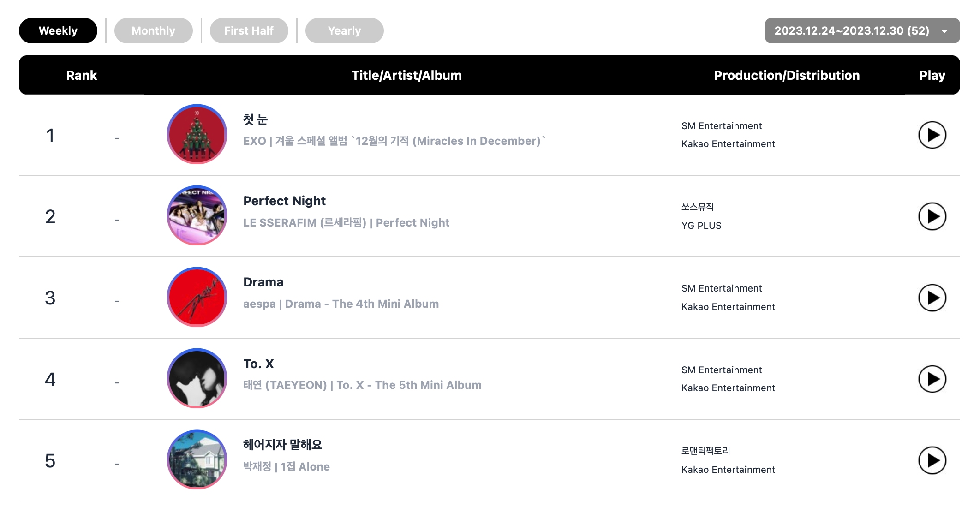Open the Perfect Night album cover thumbnail
Screen dimensions: 980x507
pyautogui.click(x=197, y=215)
